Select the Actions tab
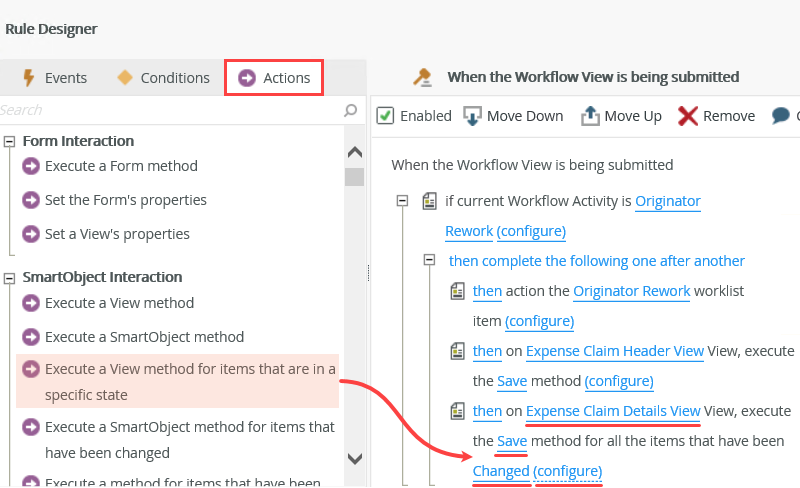Viewport: 800px width, 488px height. click(274, 78)
